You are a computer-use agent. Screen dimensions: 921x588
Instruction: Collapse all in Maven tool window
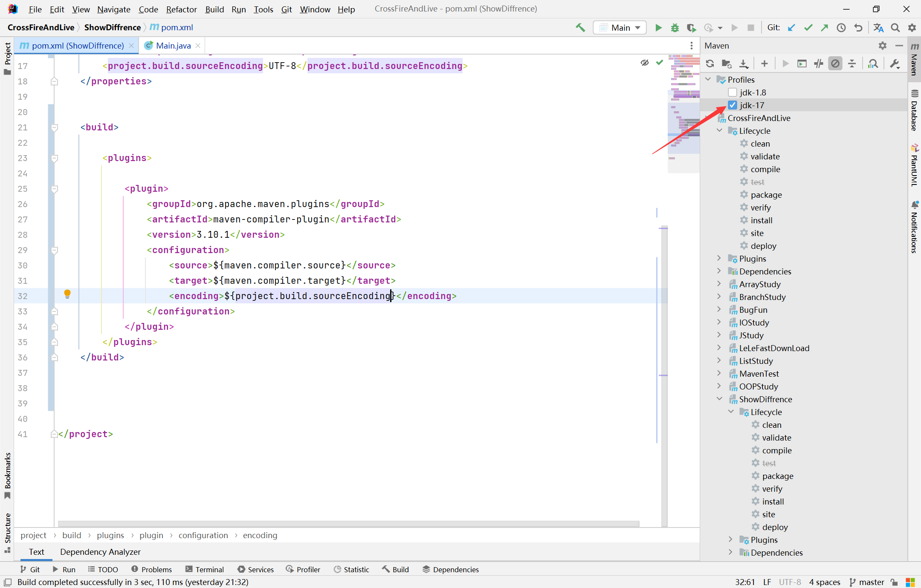852,63
